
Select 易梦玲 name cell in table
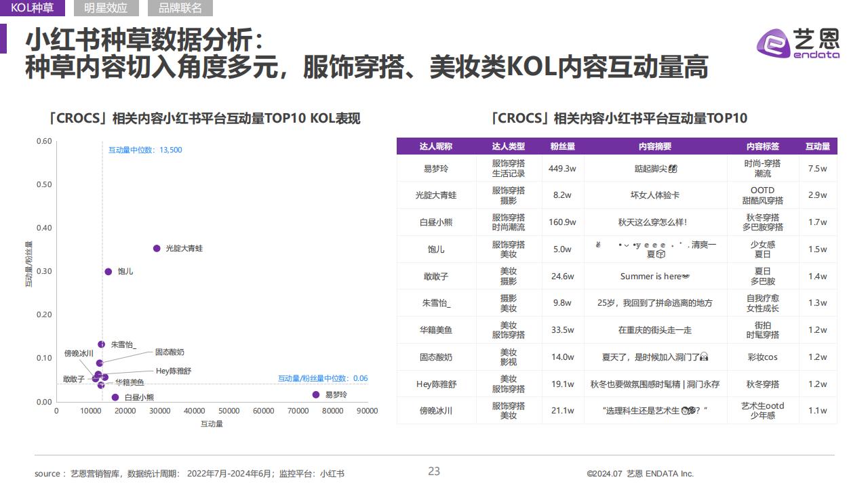[x=436, y=168]
